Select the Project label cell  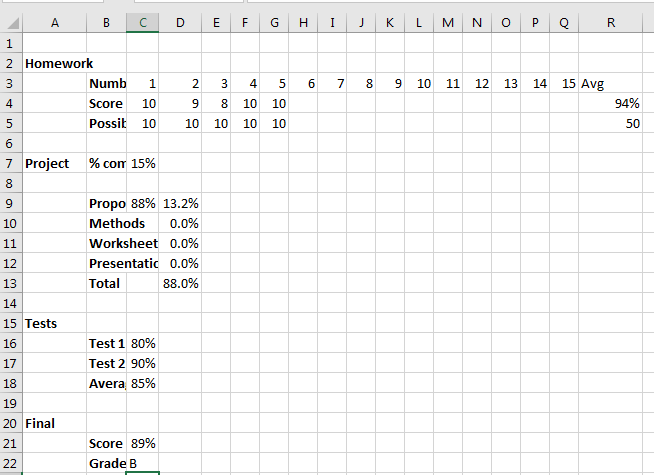pyautogui.click(x=55, y=163)
